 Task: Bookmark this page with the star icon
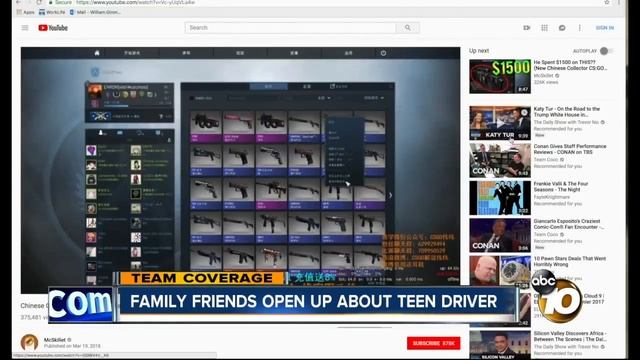(x=607, y=2)
